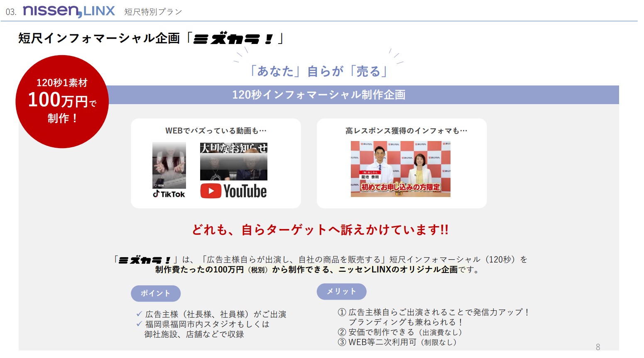Click the ミズカラ！ logo in the title
Image resolution: width=644 pixels, height=358 pixels.
tap(233, 39)
